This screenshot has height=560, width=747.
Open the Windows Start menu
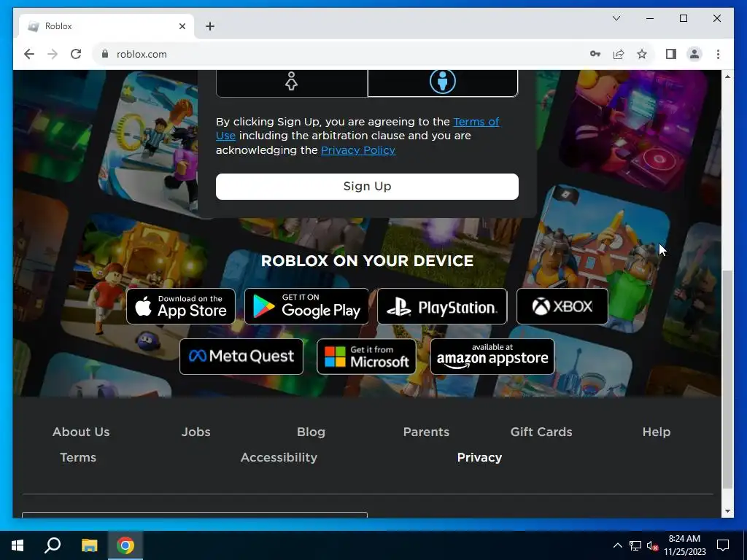coord(18,545)
